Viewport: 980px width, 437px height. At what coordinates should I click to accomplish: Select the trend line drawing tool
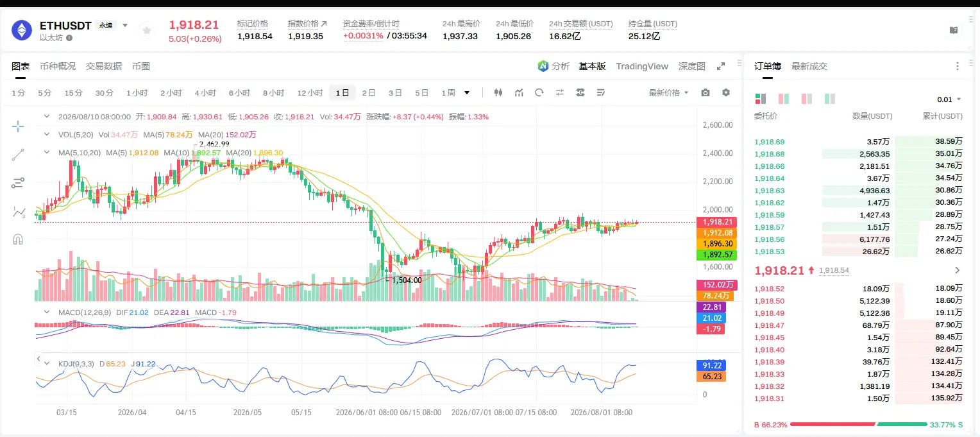(18, 155)
